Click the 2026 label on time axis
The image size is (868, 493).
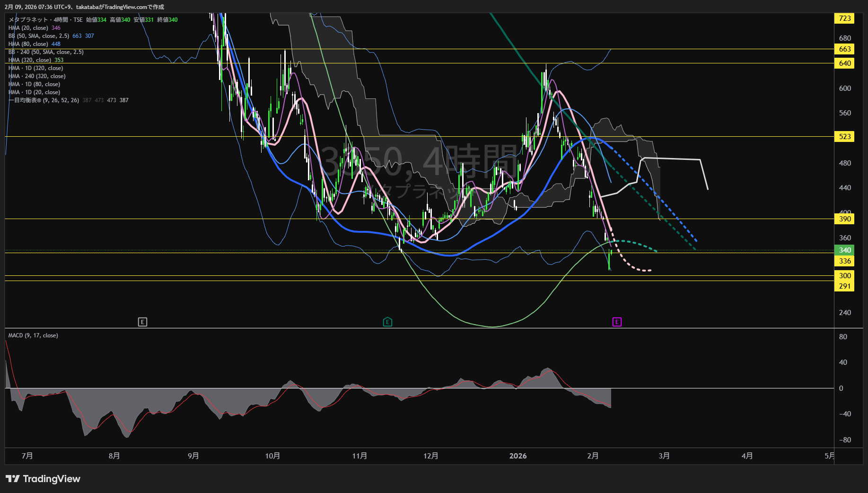[x=518, y=456]
